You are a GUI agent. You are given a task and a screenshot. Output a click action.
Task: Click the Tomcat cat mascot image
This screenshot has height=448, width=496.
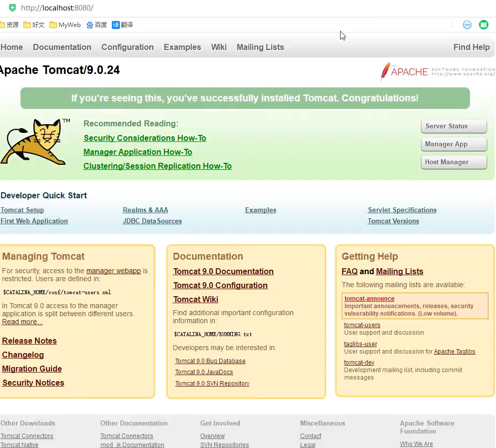coord(35,142)
